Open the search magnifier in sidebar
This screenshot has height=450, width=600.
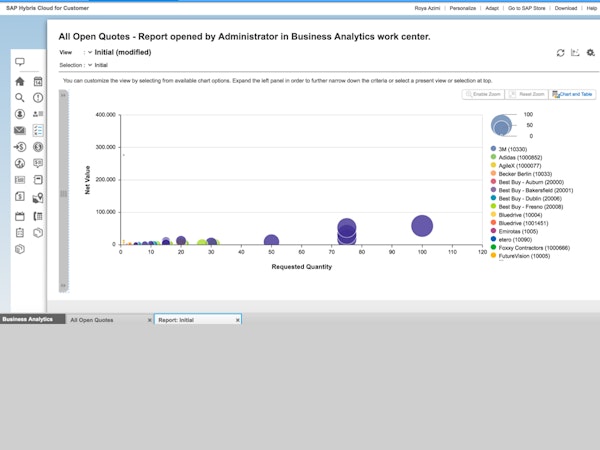pos(19,98)
